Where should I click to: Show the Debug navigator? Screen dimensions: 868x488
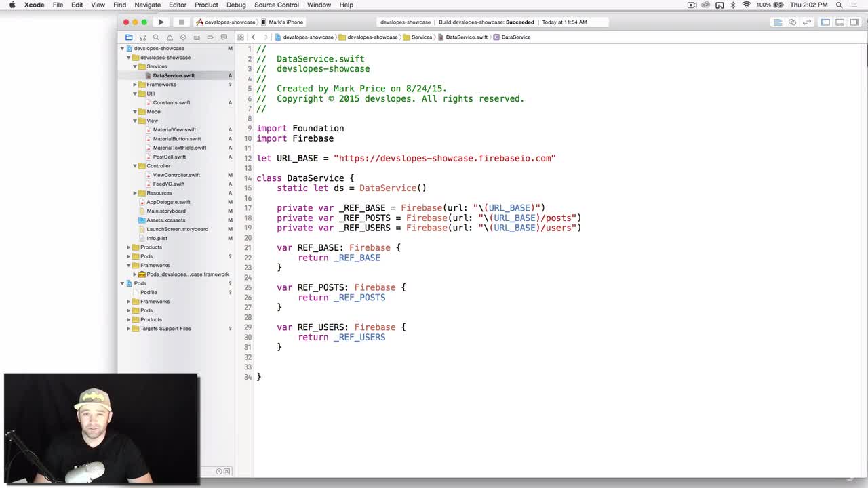(197, 37)
